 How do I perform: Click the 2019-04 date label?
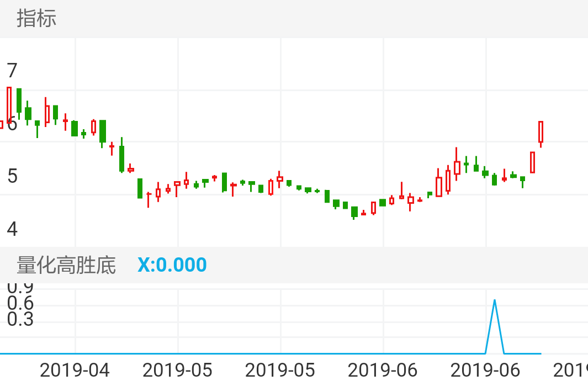point(75,370)
